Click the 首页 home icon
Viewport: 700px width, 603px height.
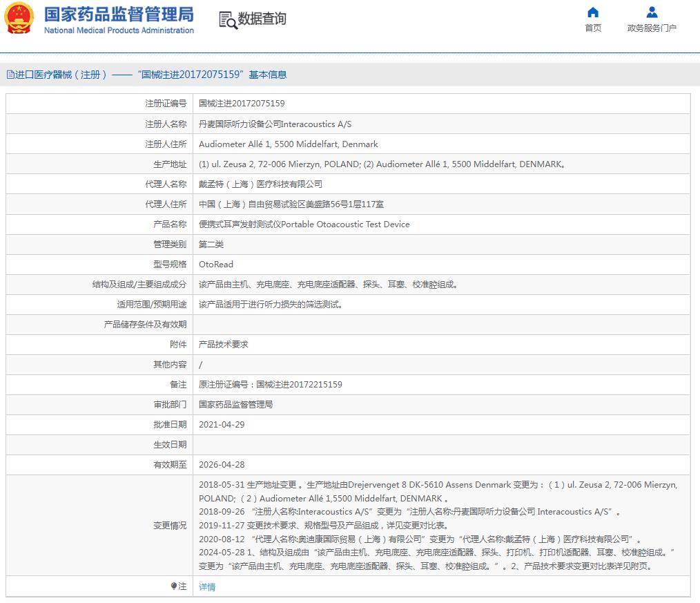[x=593, y=12]
